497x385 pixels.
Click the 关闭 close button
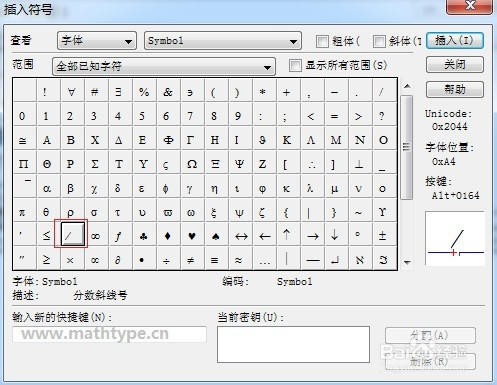pyautogui.click(x=455, y=64)
